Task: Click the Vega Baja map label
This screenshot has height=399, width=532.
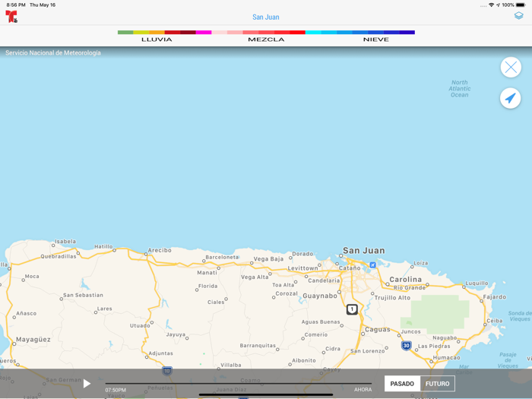Action: [268, 259]
